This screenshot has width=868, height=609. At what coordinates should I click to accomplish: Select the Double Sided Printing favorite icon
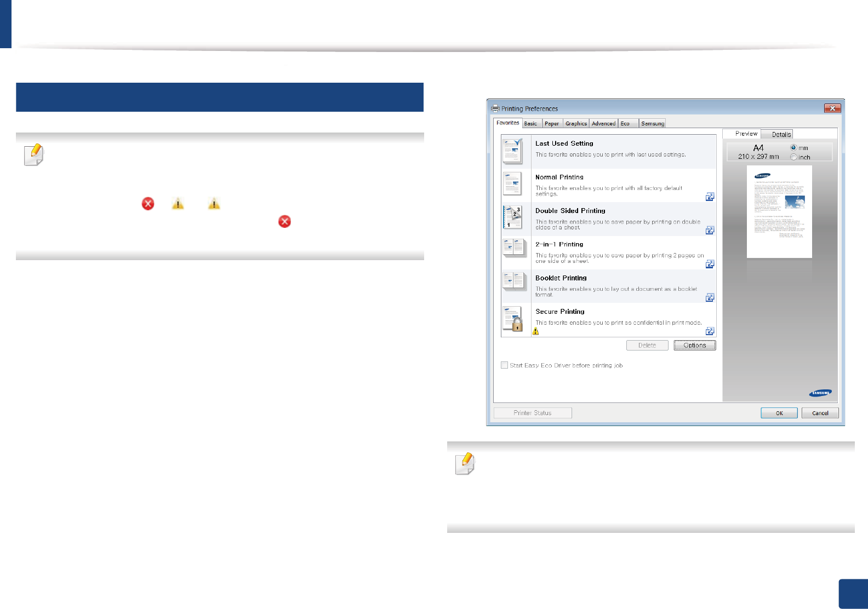point(512,217)
